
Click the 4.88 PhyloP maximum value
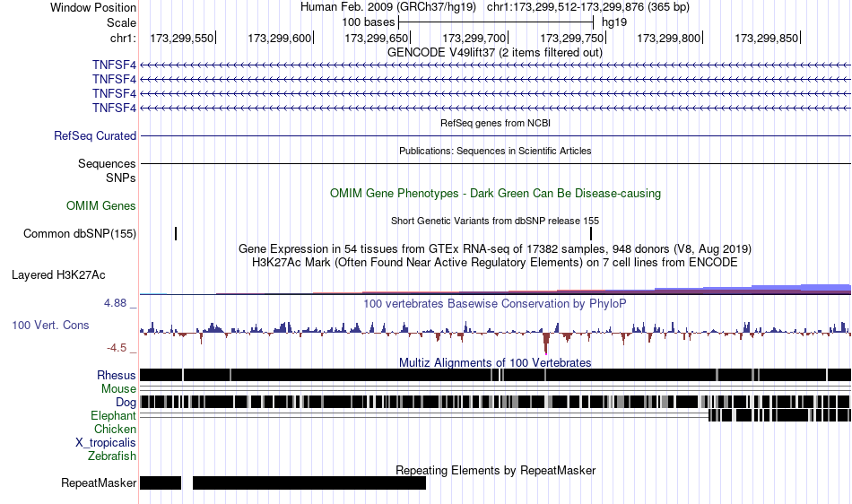tap(115, 303)
